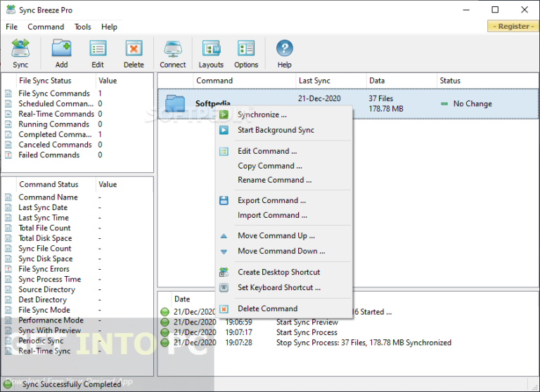Viewport: 540px width, 392px height.
Task: Click the Add command toolbar icon
Action: click(62, 53)
